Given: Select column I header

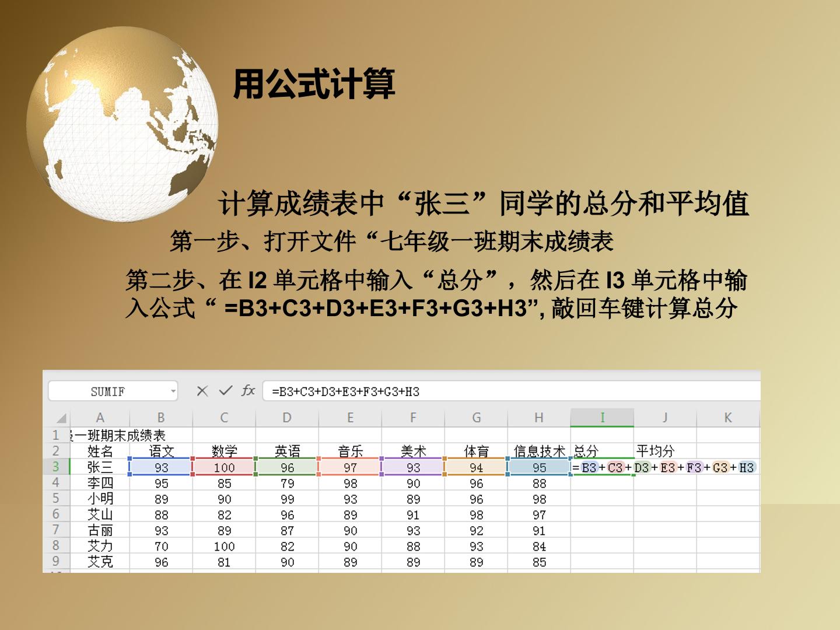Looking at the screenshot, I should (602, 418).
